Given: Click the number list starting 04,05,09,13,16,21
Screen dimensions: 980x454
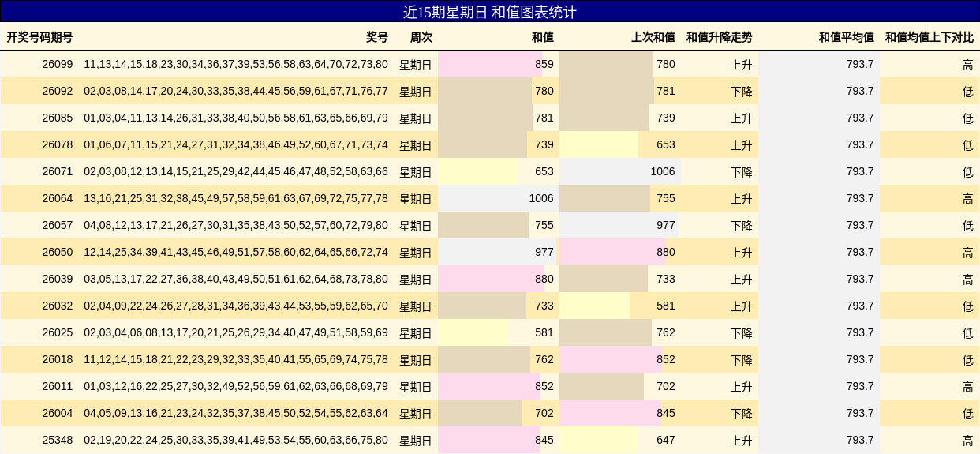Looking at the screenshot, I should click(236, 413).
